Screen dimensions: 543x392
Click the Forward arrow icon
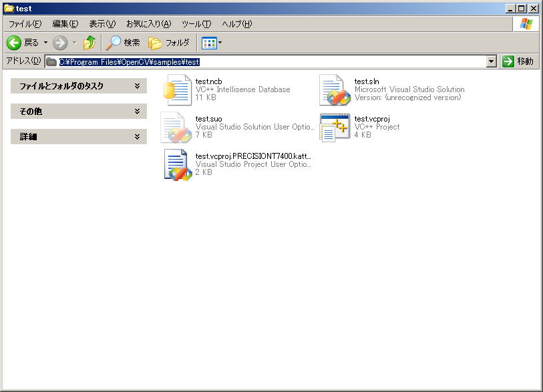[x=60, y=43]
